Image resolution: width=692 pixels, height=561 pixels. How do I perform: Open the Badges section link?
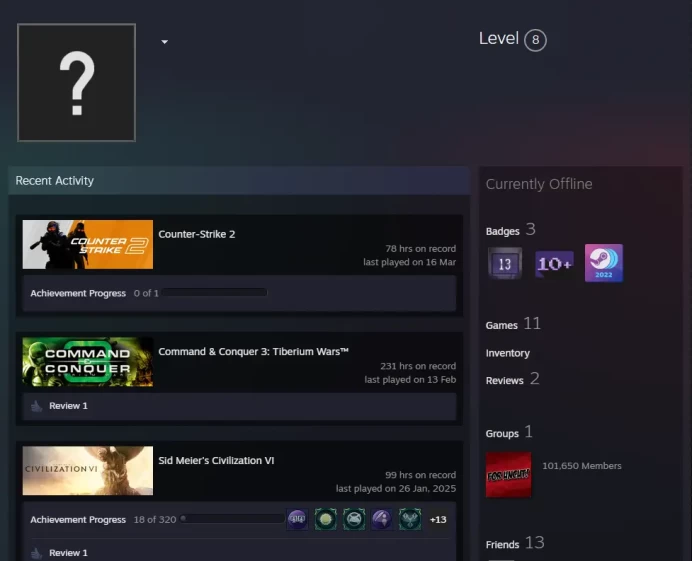point(511,230)
